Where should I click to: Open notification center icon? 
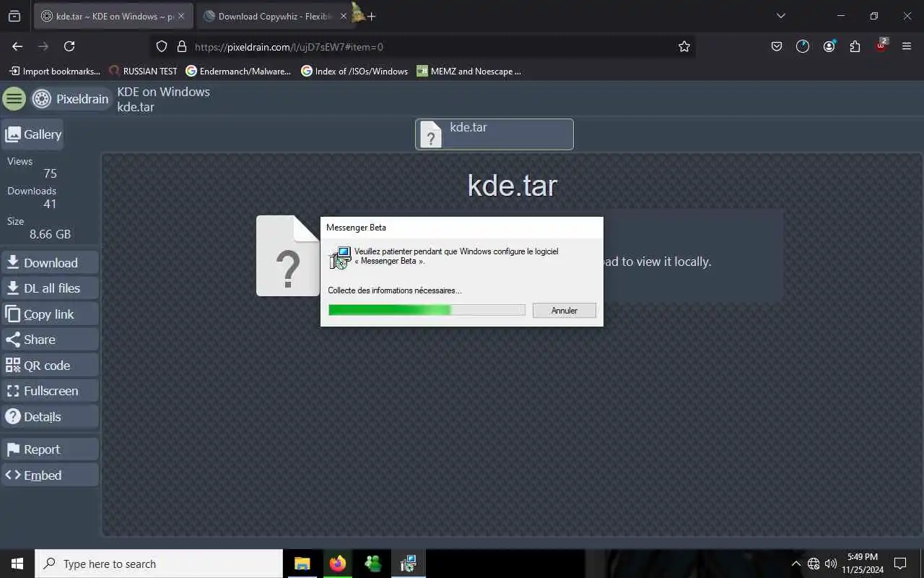[x=900, y=564]
